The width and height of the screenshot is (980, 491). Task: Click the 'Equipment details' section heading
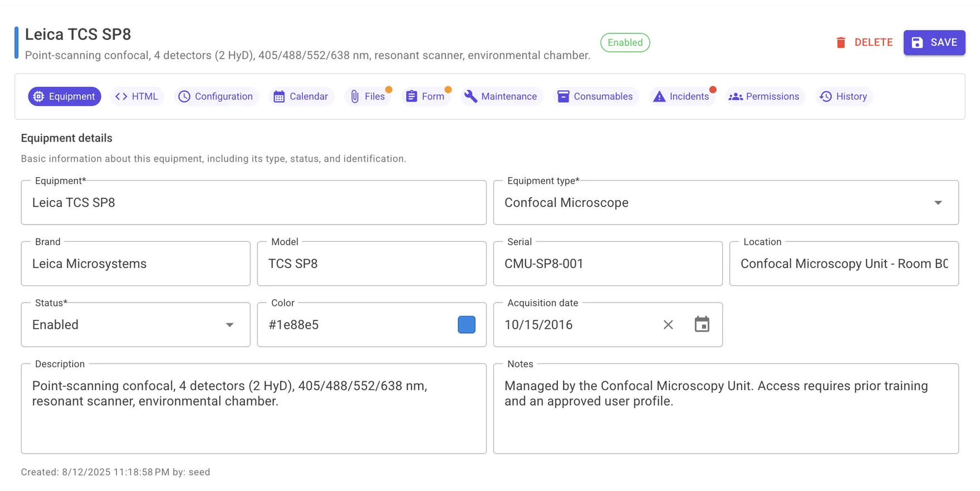tap(67, 138)
